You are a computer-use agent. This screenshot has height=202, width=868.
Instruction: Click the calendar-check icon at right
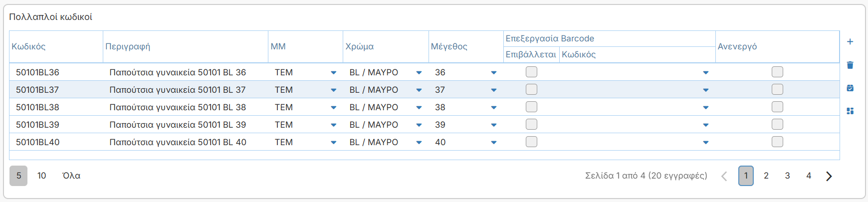pos(850,88)
